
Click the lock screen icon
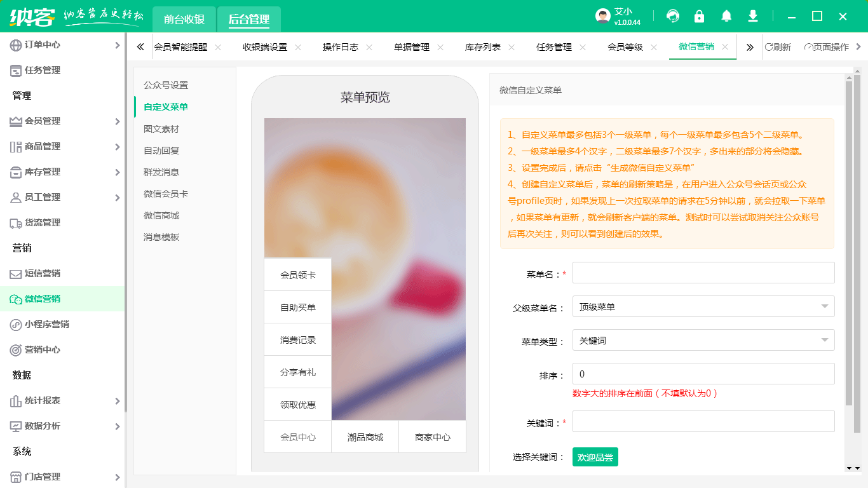point(700,17)
